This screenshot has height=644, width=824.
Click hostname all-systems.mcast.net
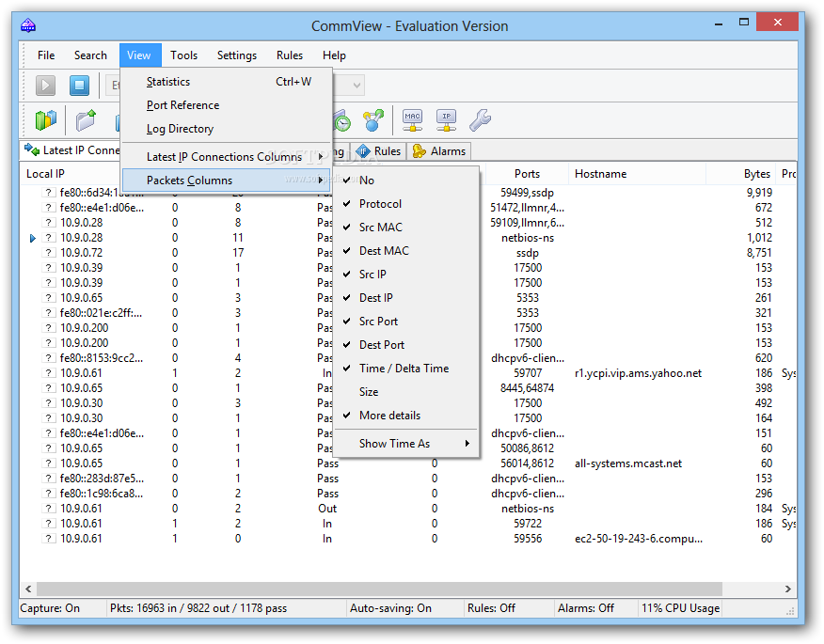tap(628, 463)
